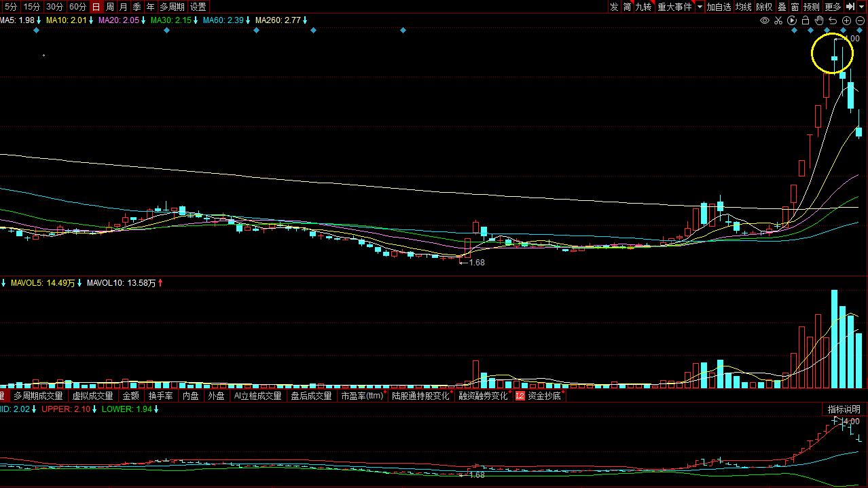Toggle the eye visibility icon
The image size is (868, 488).
[765, 20]
